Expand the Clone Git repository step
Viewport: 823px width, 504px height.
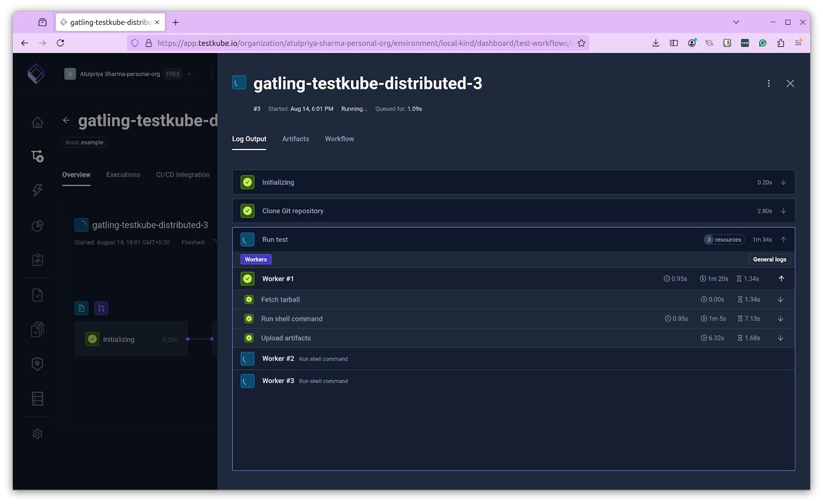point(783,211)
